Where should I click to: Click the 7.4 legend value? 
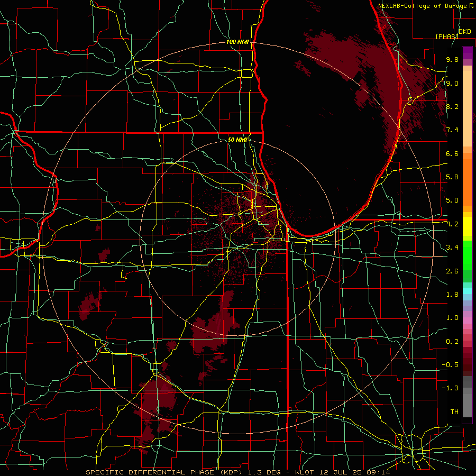tap(452, 130)
